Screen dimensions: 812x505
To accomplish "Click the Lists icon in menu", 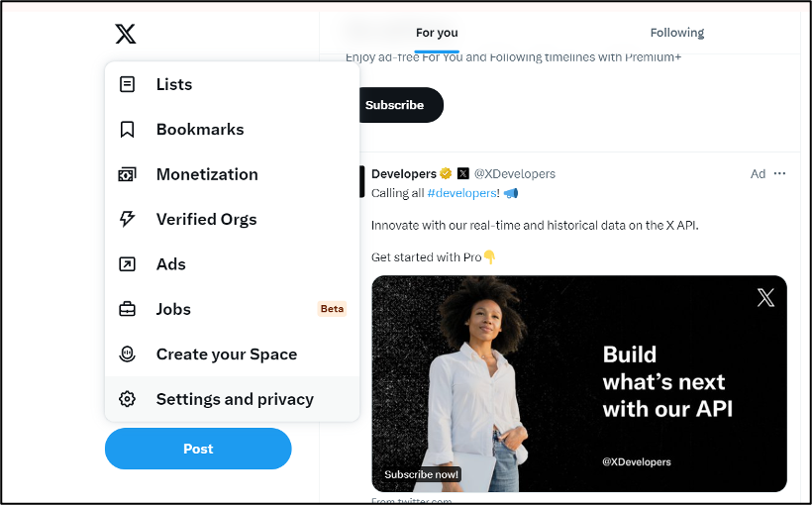I will tap(127, 84).
